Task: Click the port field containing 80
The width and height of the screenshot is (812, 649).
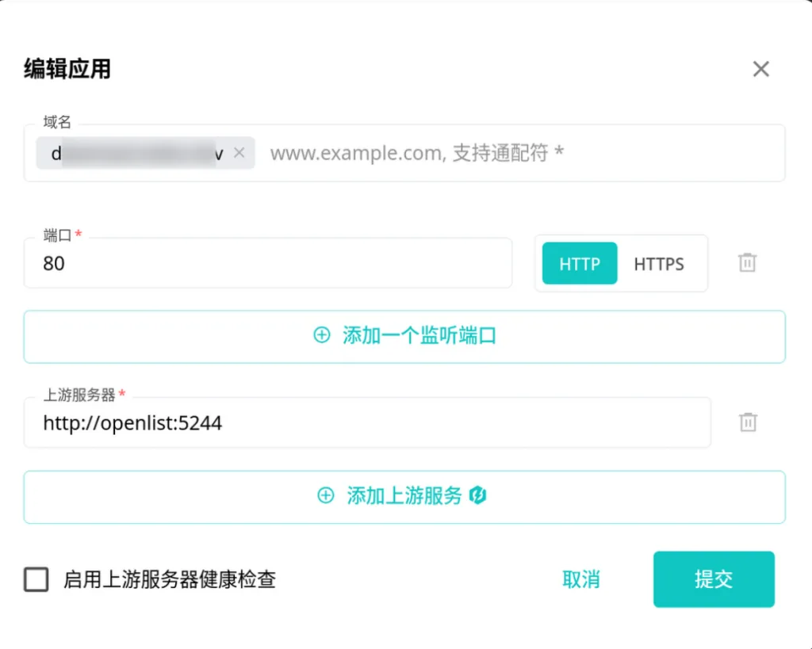Action: (x=267, y=264)
